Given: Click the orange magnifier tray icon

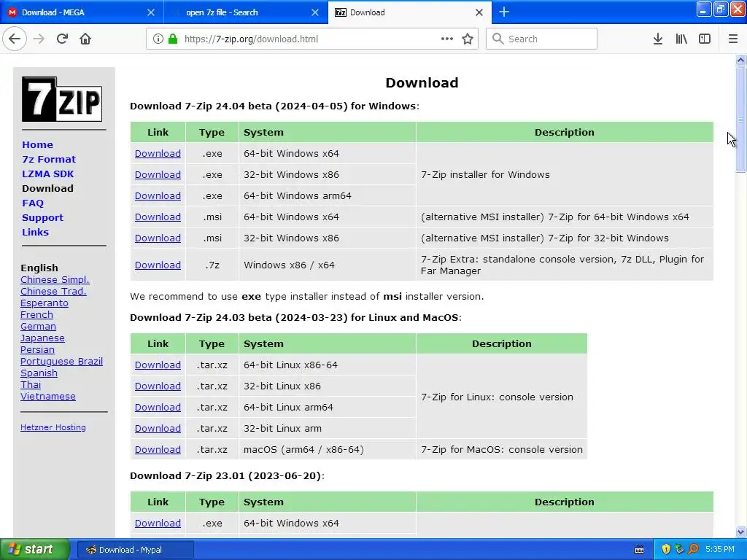Looking at the screenshot, I should pyautogui.click(x=693, y=550).
